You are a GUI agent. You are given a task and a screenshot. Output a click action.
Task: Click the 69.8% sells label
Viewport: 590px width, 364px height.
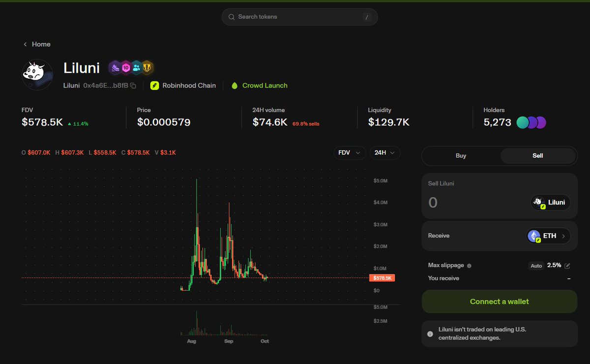click(x=306, y=124)
